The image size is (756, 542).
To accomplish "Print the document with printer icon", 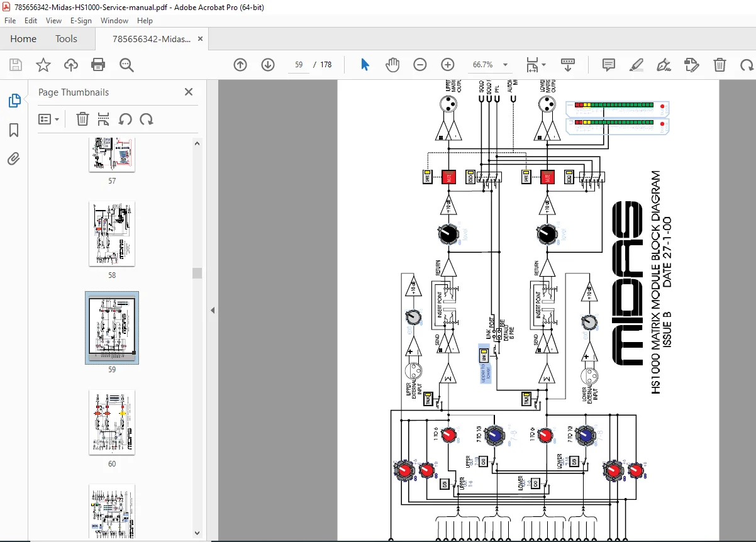I will 98,65.
